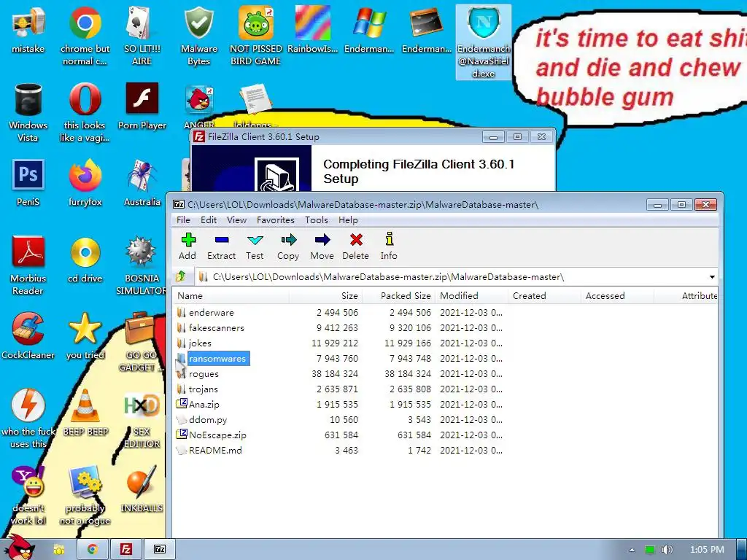Click the FileZilla taskbar button

125,550
